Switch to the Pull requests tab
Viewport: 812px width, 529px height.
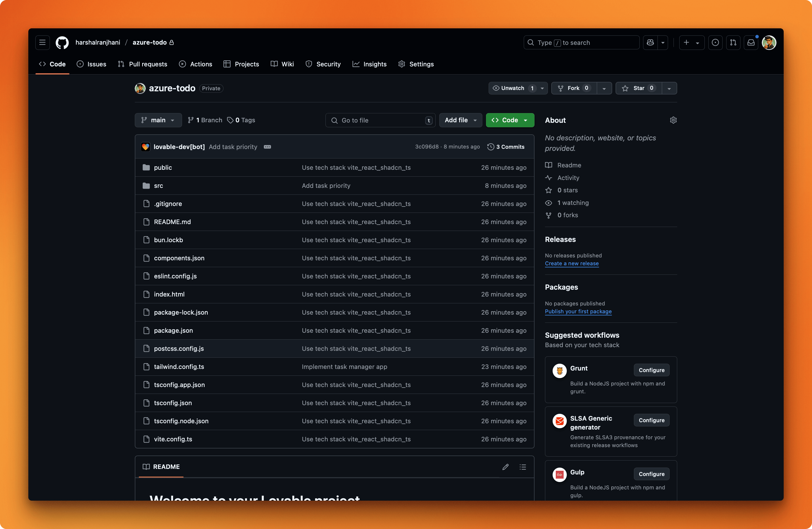pyautogui.click(x=142, y=64)
